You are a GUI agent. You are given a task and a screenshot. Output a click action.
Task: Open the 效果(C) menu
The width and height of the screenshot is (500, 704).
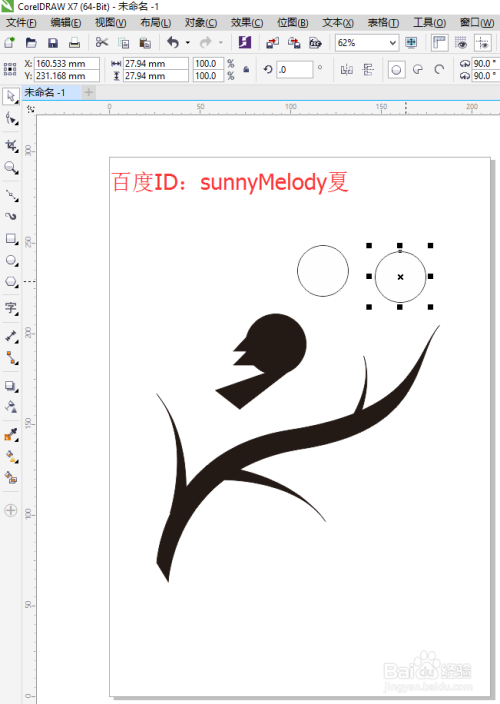point(247,22)
